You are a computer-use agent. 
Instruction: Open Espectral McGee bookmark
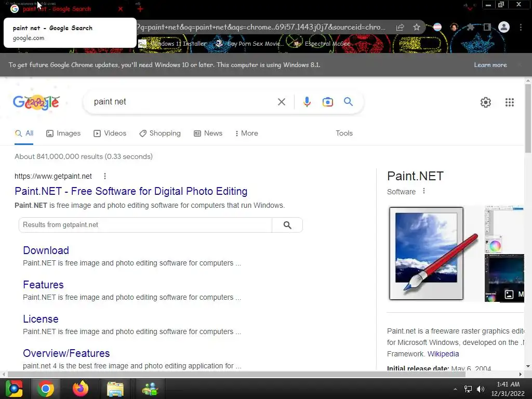coord(322,44)
